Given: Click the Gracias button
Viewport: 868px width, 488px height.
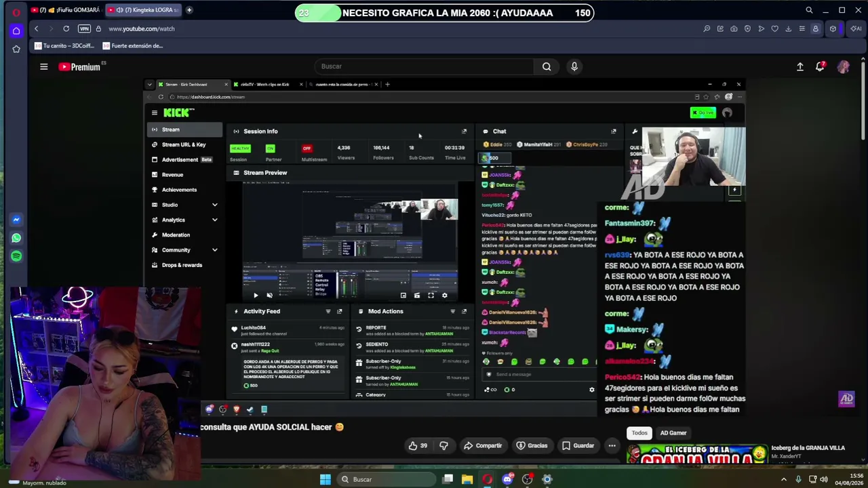Looking at the screenshot, I should click(x=532, y=445).
